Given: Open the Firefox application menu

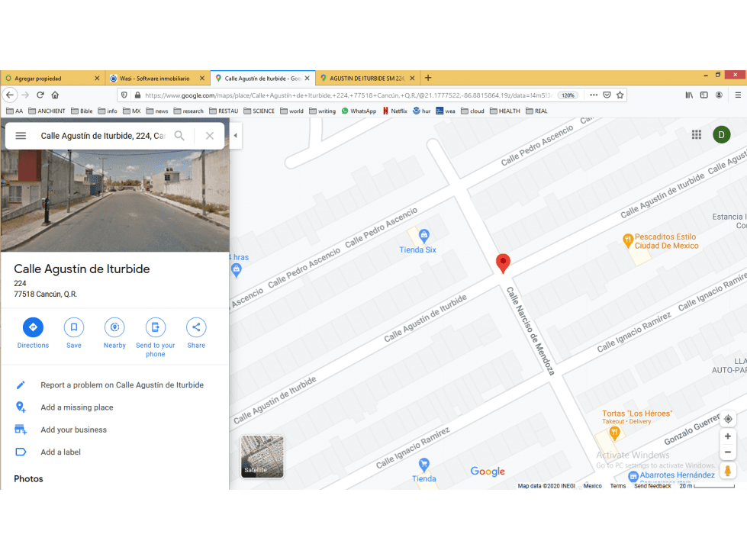Looking at the screenshot, I should (738, 95).
